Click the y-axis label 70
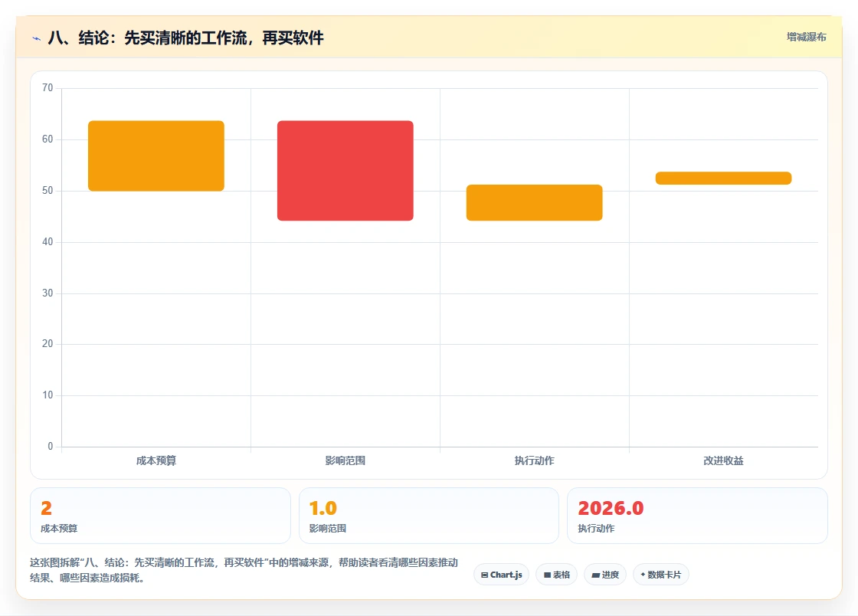Screen dimensions: 858x616 pyautogui.click(x=47, y=87)
